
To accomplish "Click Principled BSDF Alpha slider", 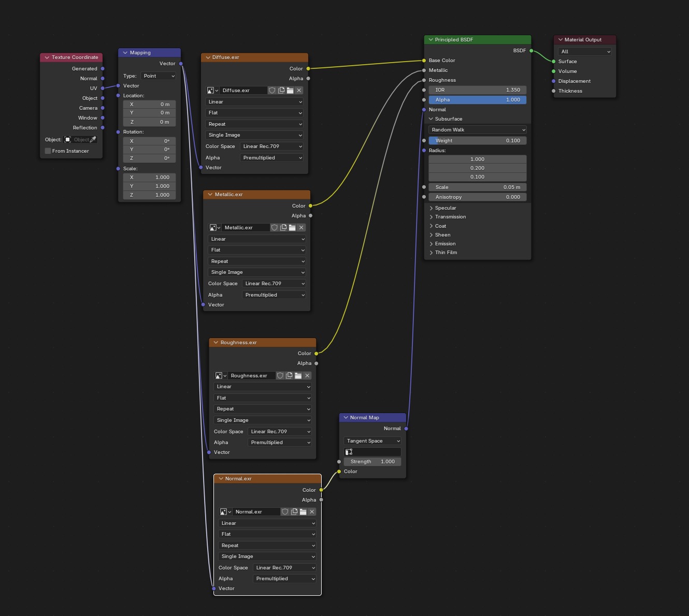I will pos(478,100).
